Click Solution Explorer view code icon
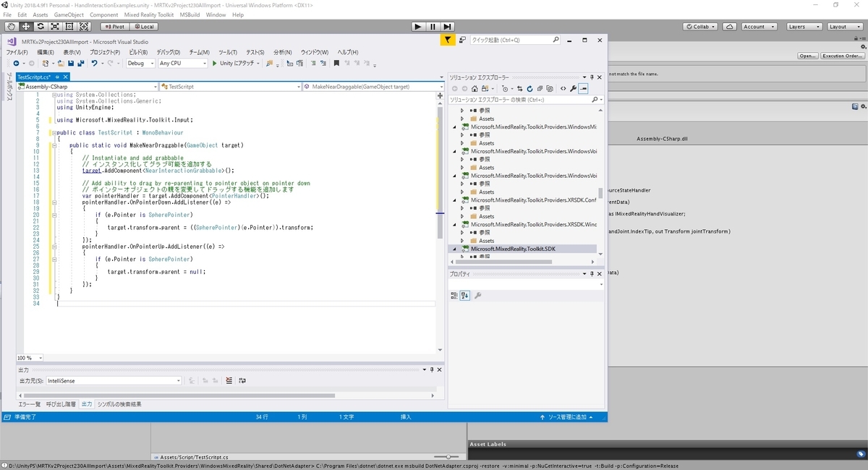 point(563,89)
